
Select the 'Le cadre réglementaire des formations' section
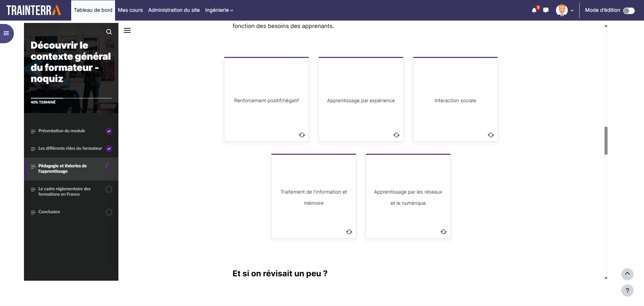[64, 191]
